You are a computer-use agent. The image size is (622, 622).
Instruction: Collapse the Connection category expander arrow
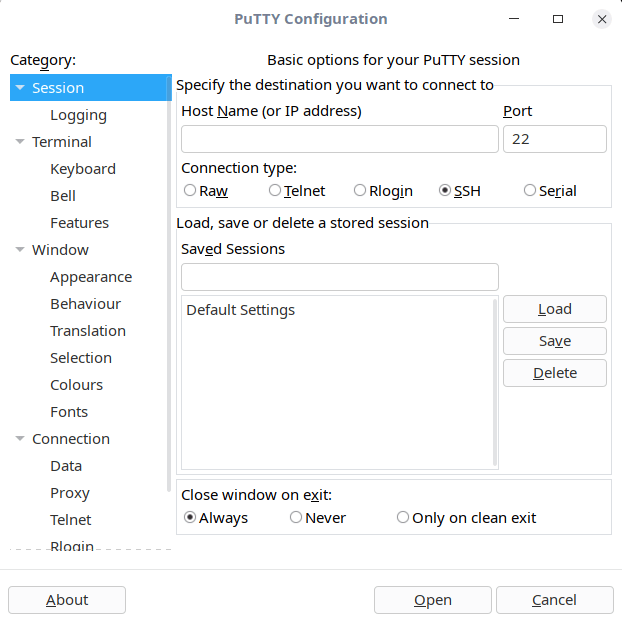click(x=20, y=439)
